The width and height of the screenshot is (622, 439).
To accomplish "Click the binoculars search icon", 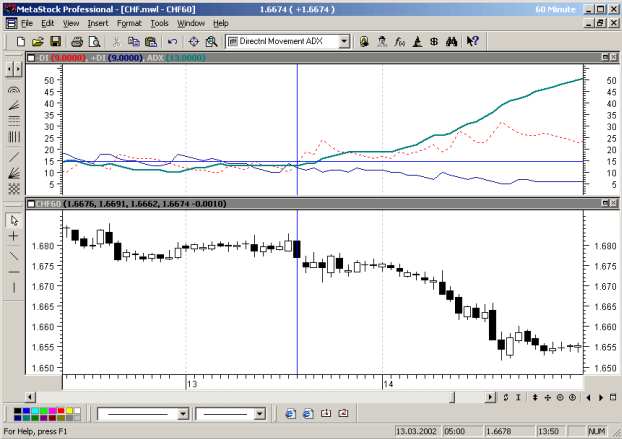I will point(451,41).
